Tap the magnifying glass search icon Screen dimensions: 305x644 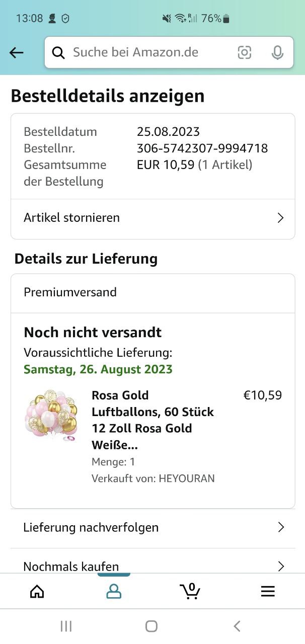click(x=58, y=52)
